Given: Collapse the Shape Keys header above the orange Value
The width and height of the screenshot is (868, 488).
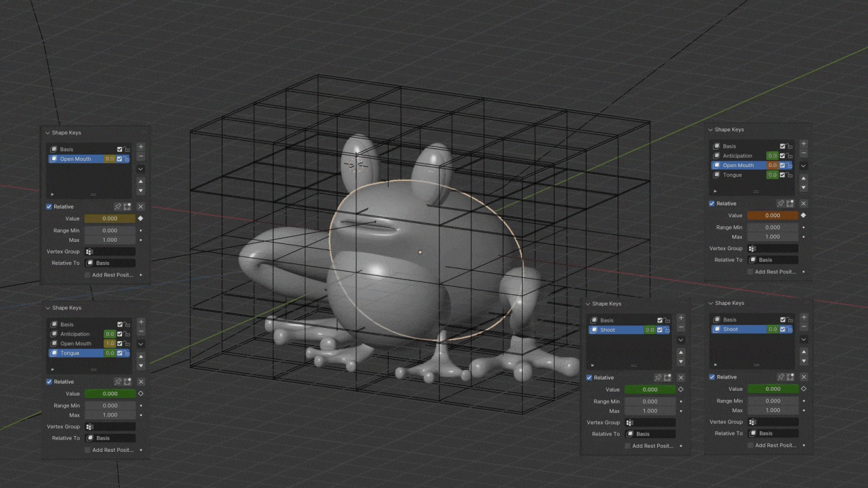Looking at the screenshot, I should (711, 129).
